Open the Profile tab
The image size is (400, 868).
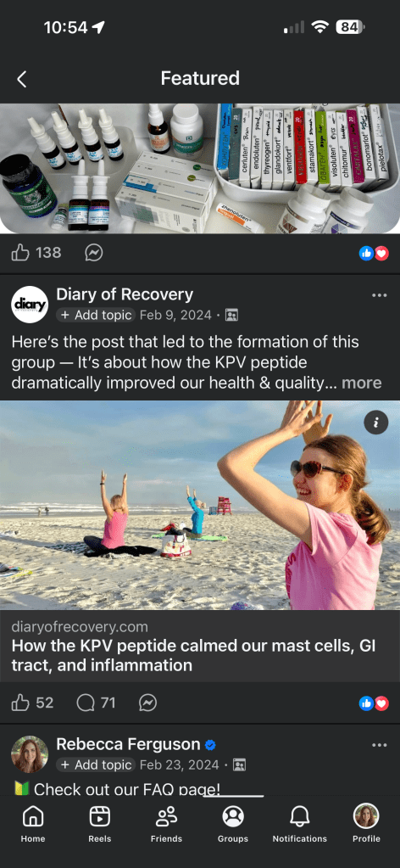[366, 824]
